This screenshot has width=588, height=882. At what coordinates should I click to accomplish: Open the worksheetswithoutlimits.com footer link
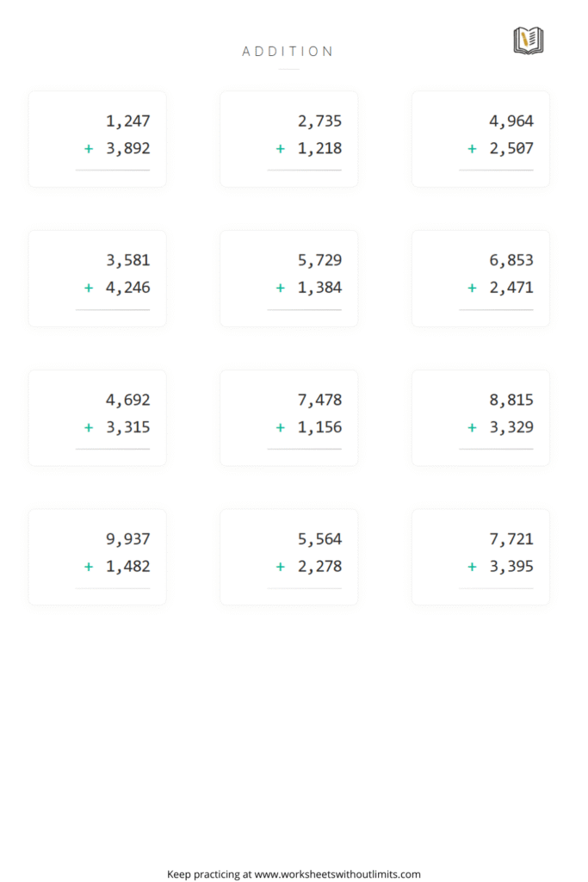(x=337, y=873)
